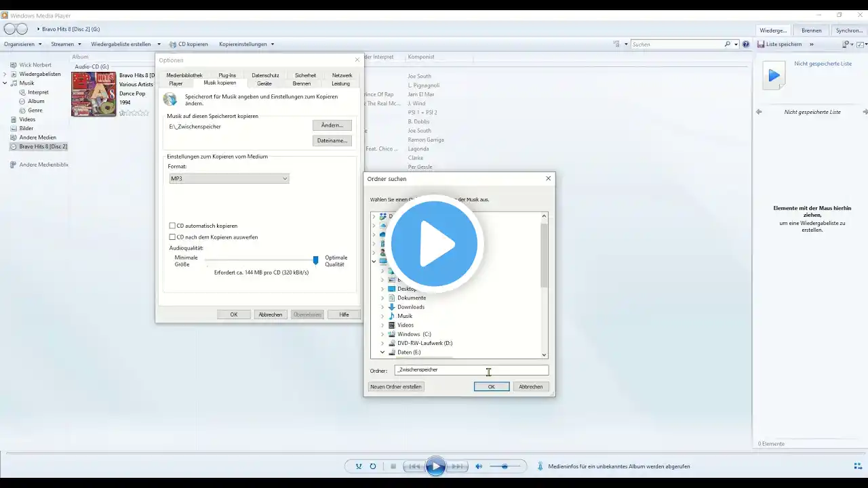The width and height of the screenshot is (868, 488).
Task: Click the blue help question mark icon
Action: click(746, 44)
